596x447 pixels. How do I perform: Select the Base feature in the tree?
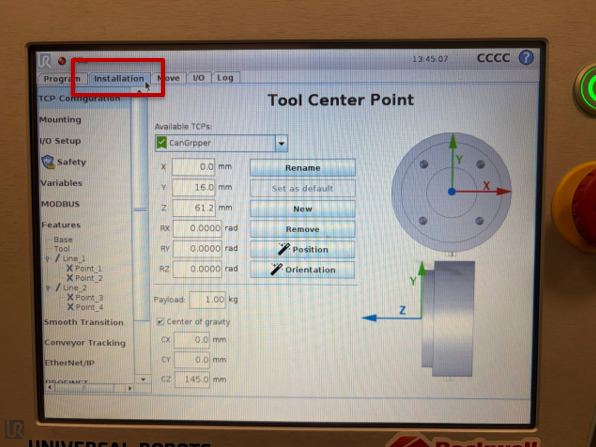click(x=63, y=240)
